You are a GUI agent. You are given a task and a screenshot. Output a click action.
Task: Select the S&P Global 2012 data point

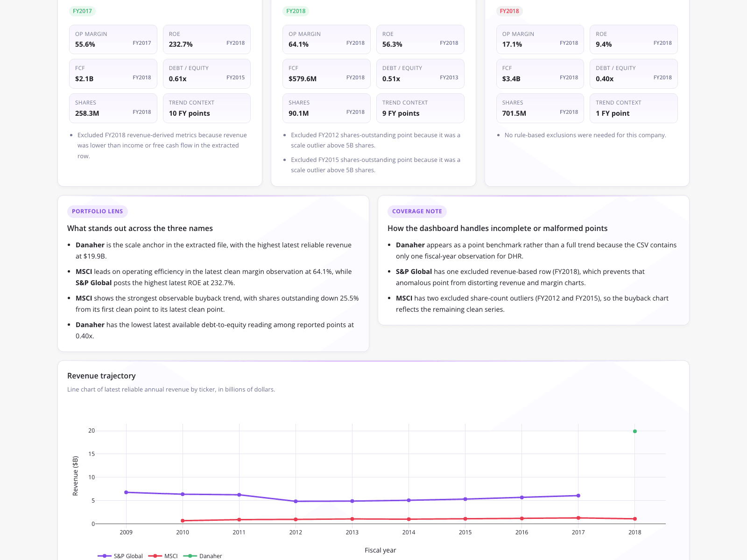coord(296,501)
